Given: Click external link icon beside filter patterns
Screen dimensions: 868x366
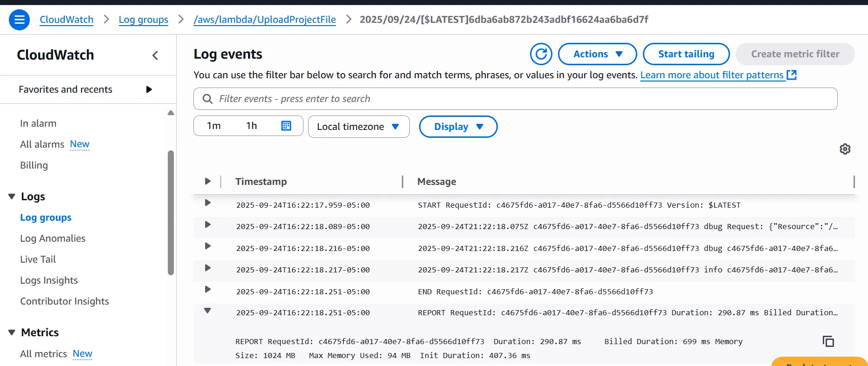Looking at the screenshot, I should 792,75.
